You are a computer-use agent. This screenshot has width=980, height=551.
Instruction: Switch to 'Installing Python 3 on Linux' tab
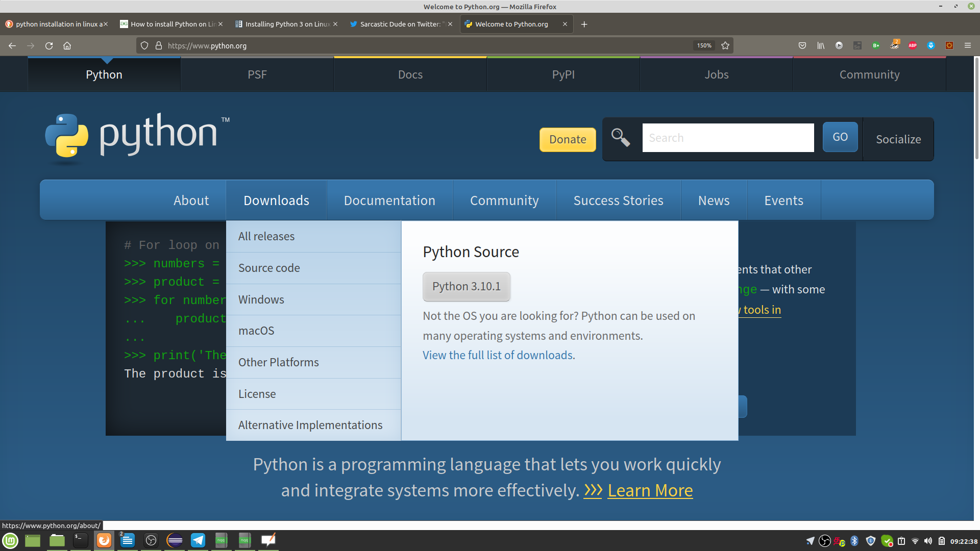(286, 24)
